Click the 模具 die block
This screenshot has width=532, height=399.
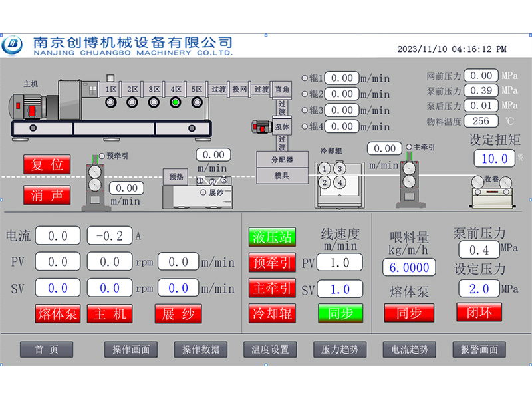click(282, 176)
